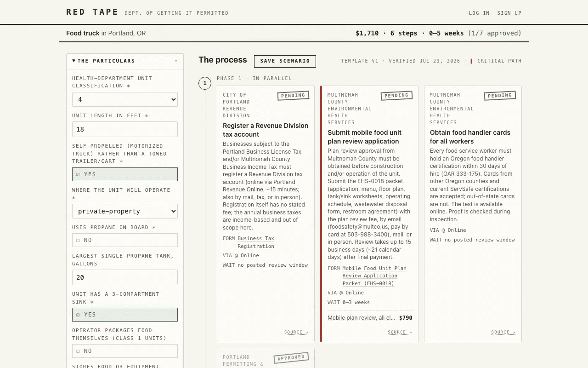588x368 pixels.
Task: Open the SIGN UP link
Action: pos(509,13)
